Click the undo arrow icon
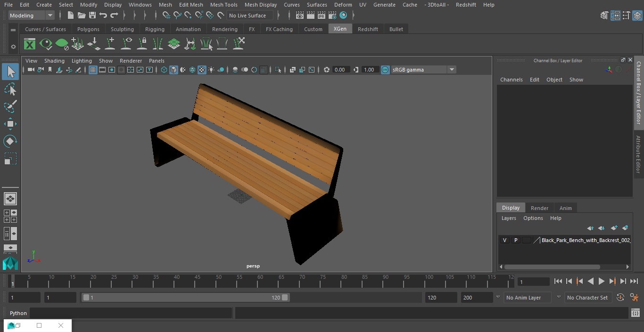The image size is (644, 332). 103,16
